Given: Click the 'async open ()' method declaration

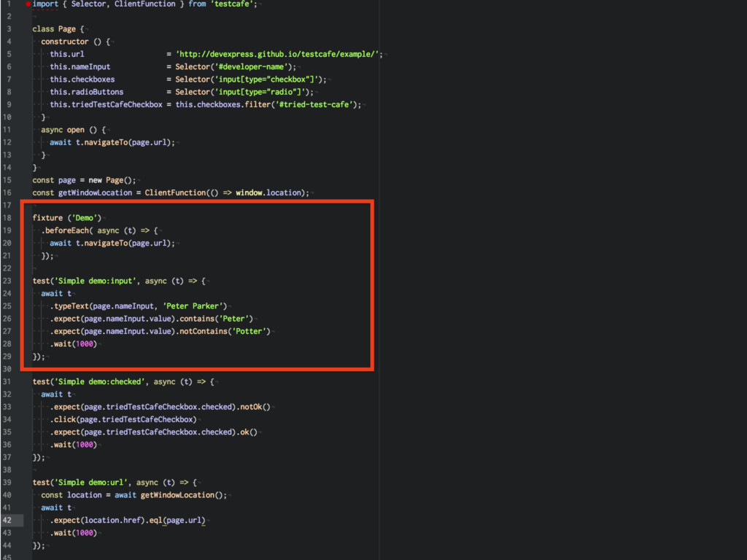Looking at the screenshot, I should pyautogui.click(x=69, y=130).
